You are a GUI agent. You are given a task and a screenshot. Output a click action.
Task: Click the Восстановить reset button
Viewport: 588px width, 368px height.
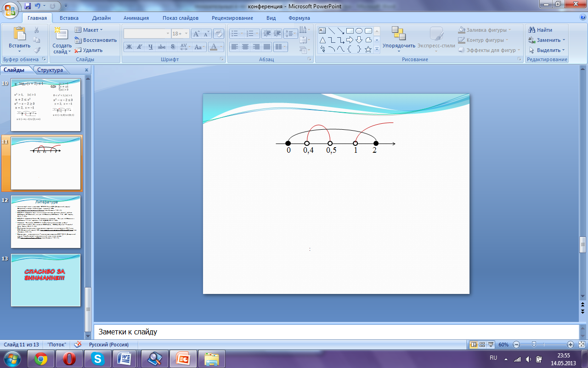pos(96,40)
